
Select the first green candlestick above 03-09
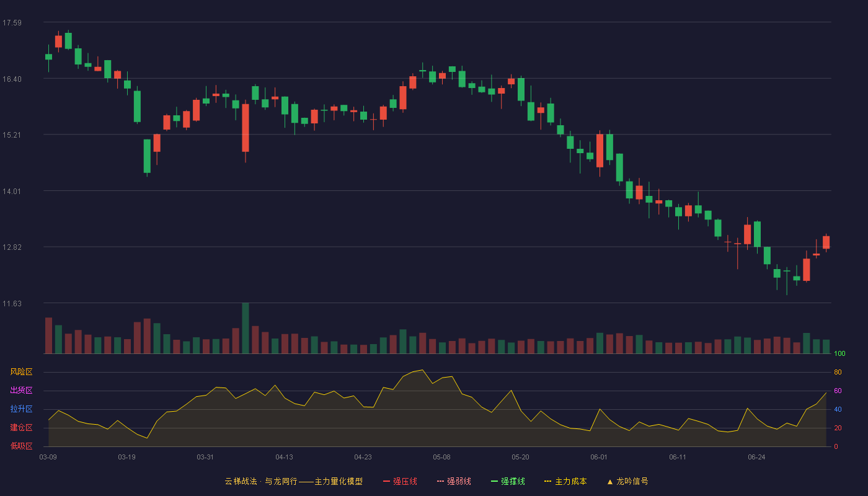[x=48, y=57]
